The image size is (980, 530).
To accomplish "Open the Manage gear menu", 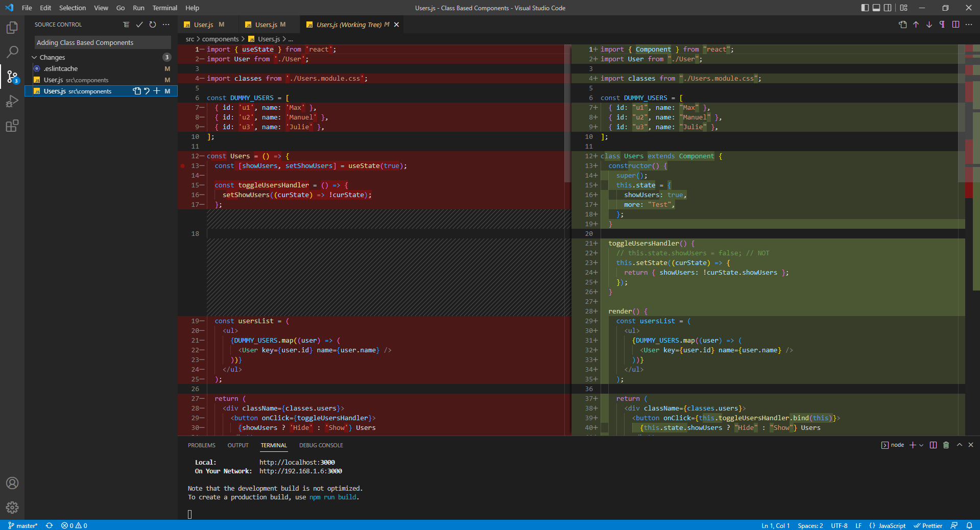I will coord(12,508).
